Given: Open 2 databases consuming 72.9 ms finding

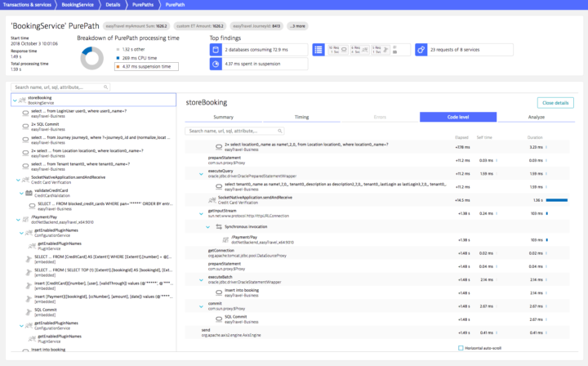Looking at the screenshot, I should tap(259, 50).
